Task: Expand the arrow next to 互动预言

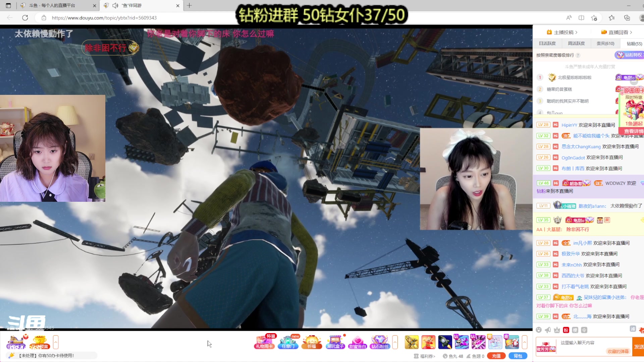Action: [56, 342]
